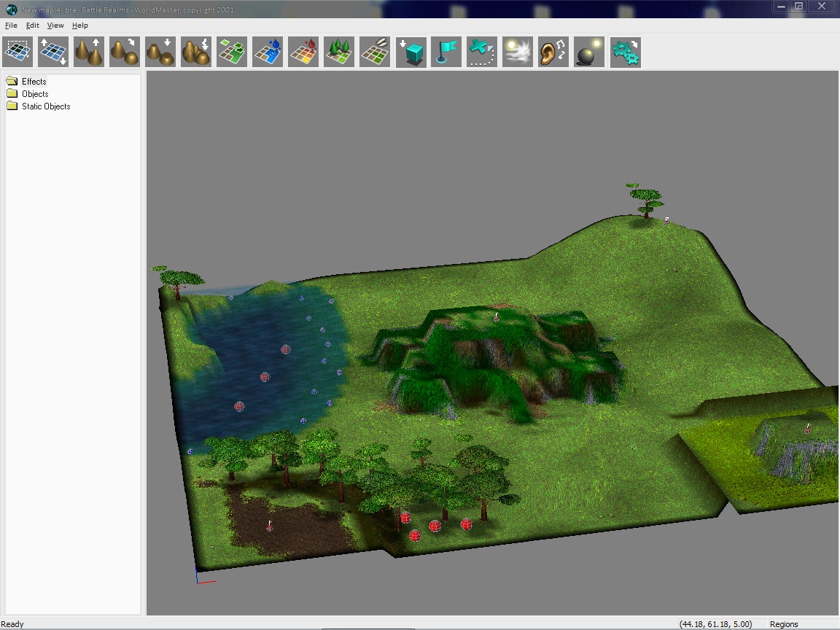
Task: Select the glowing wind effects tool
Action: pyautogui.click(x=518, y=52)
